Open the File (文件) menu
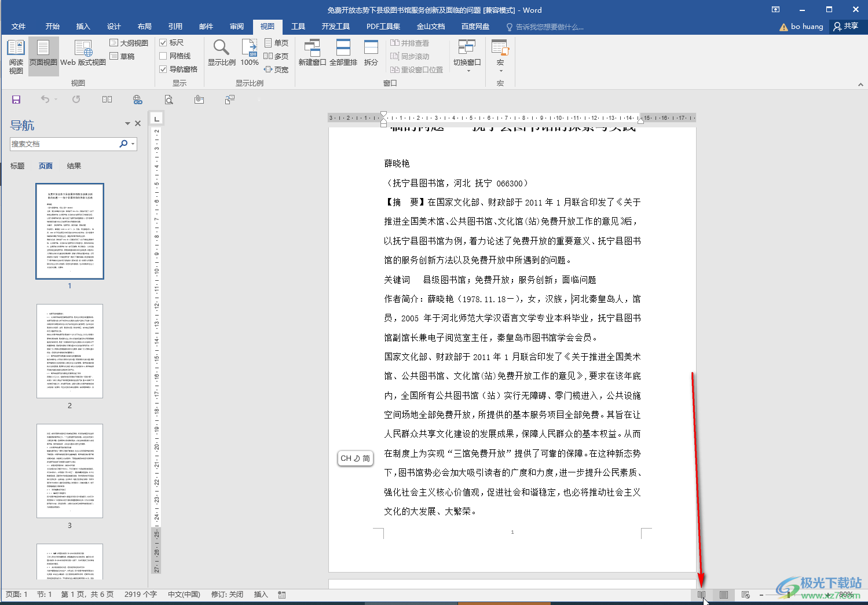 (19, 27)
